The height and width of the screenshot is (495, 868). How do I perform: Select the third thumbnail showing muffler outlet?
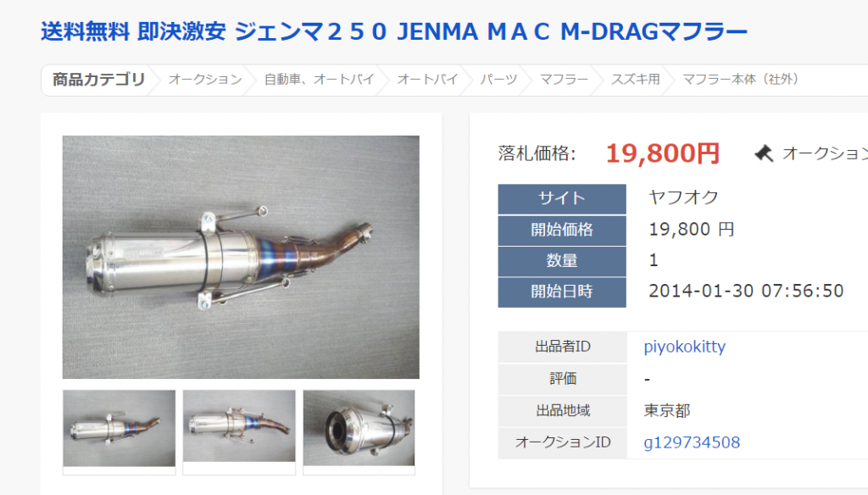[359, 427]
